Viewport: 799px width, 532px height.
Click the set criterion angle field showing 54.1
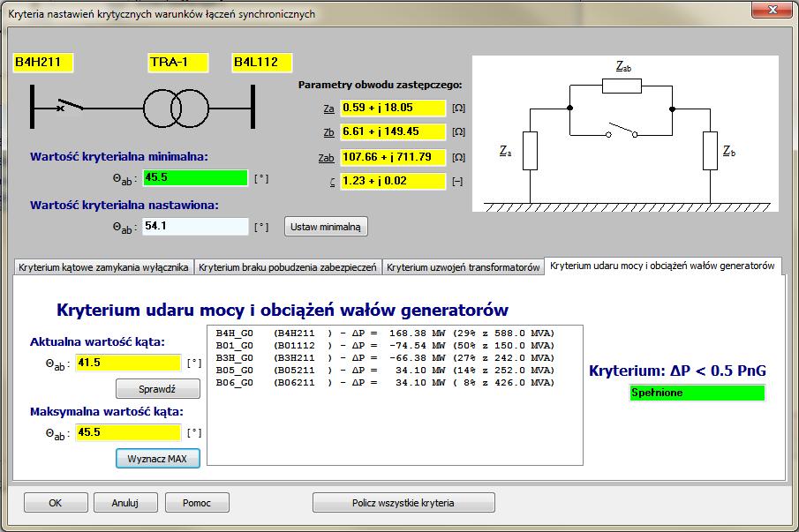click(x=195, y=226)
